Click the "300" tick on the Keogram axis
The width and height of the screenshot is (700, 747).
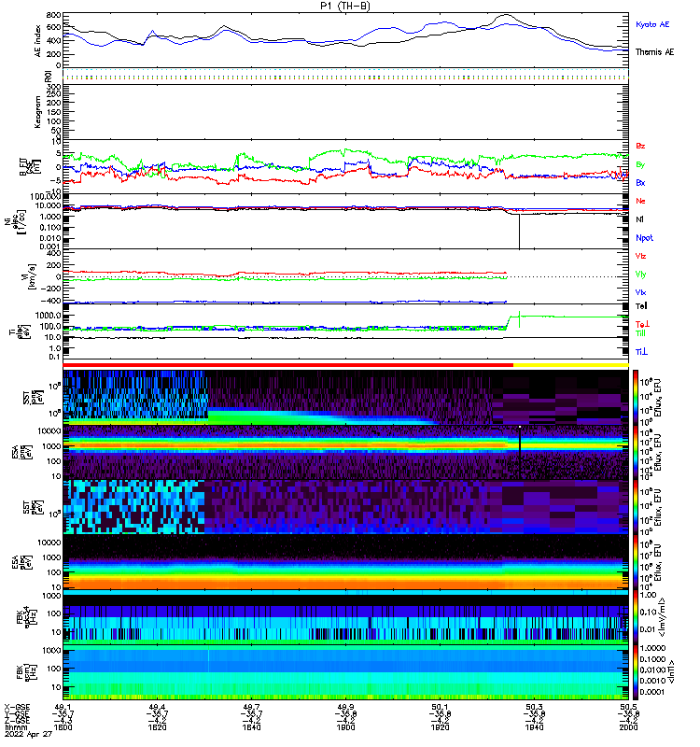pyautogui.click(x=53, y=87)
